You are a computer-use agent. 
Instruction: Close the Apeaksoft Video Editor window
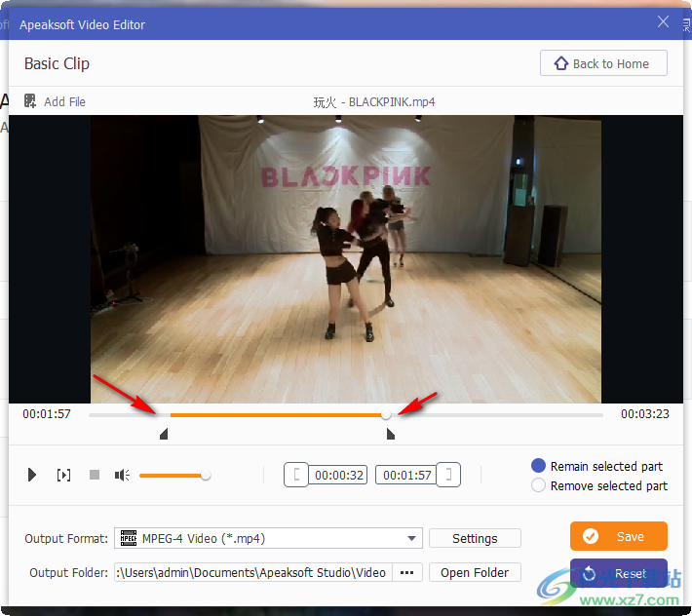coord(663,21)
